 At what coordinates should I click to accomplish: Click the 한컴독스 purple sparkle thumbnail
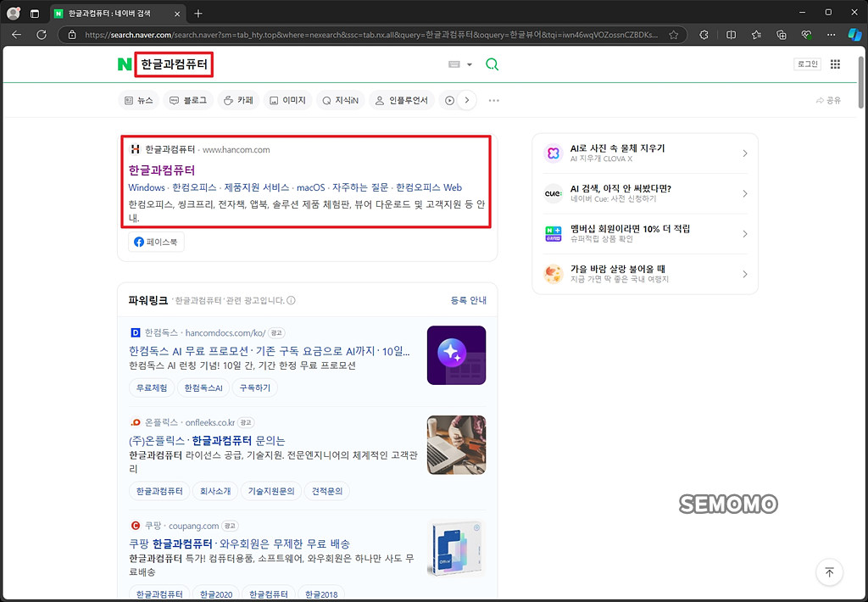click(456, 355)
